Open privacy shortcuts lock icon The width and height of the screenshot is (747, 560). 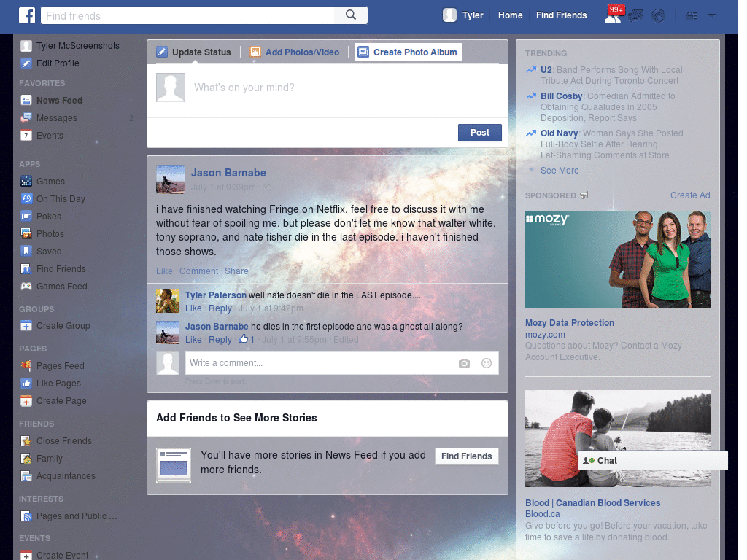[692, 16]
